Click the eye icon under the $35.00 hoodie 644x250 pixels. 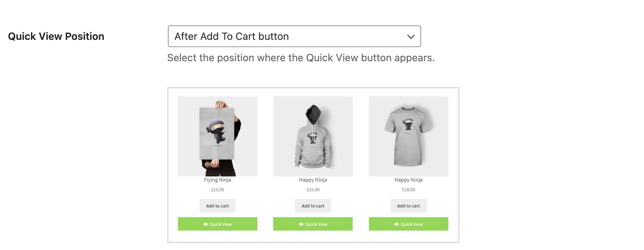click(x=301, y=224)
